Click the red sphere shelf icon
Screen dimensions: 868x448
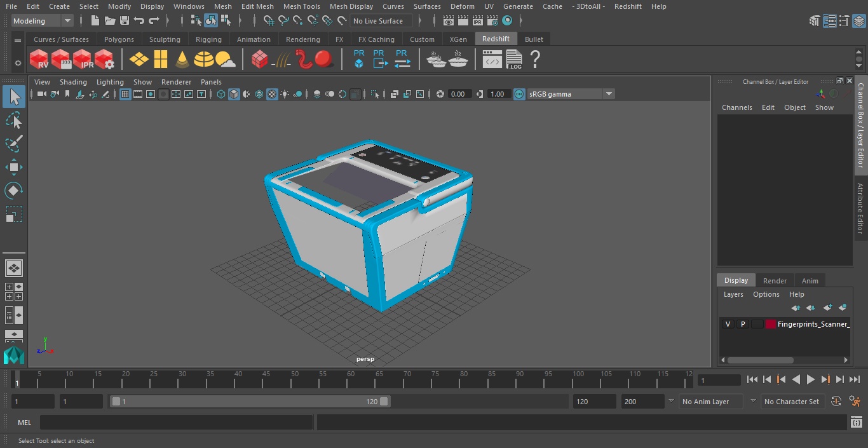coord(325,60)
